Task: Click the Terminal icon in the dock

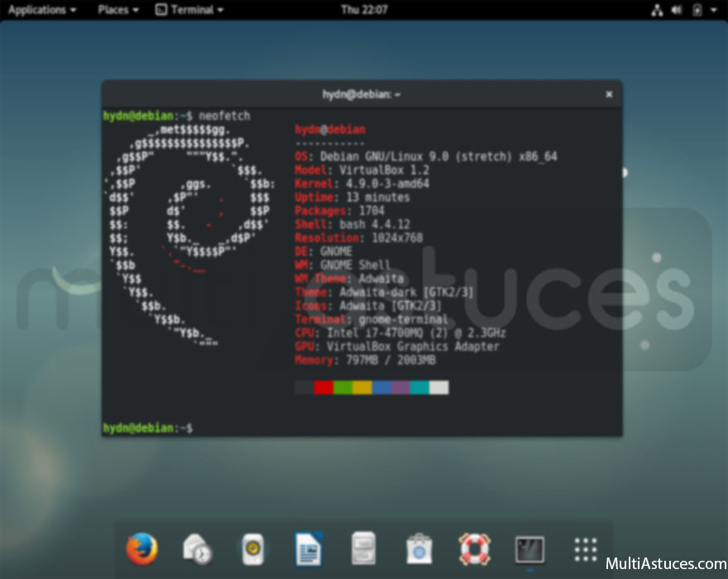Action: pyautogui.click(x=529, y=549)
